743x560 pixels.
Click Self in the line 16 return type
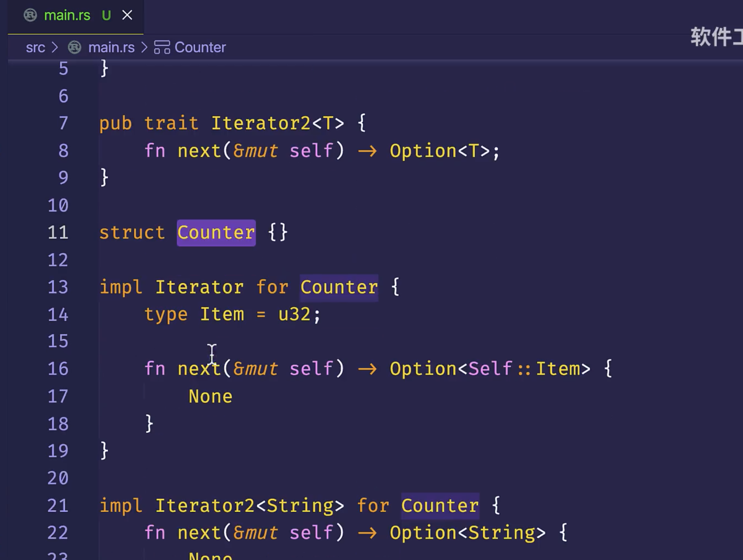pyautogui.click(x=490, y=369)
